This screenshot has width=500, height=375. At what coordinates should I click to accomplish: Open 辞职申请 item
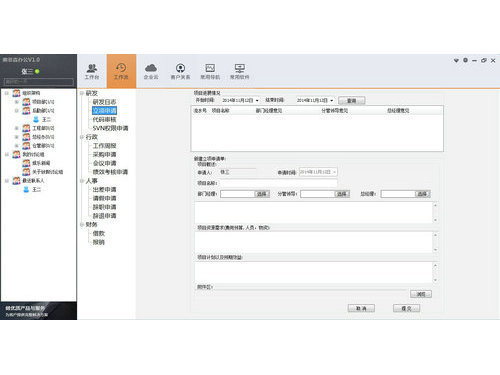104,207
